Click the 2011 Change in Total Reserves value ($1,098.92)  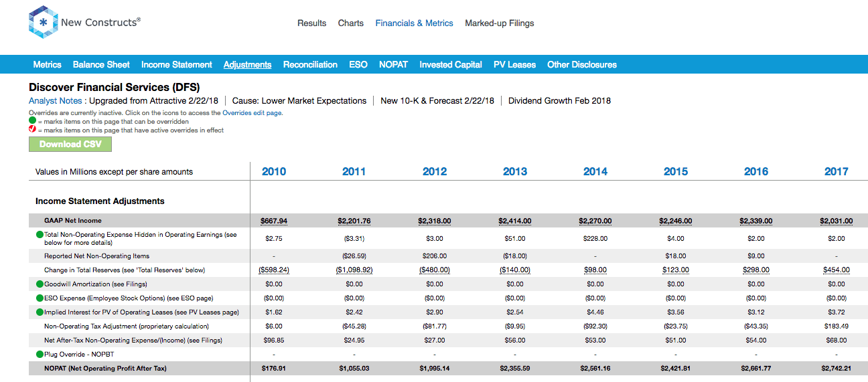coord(354,270)
